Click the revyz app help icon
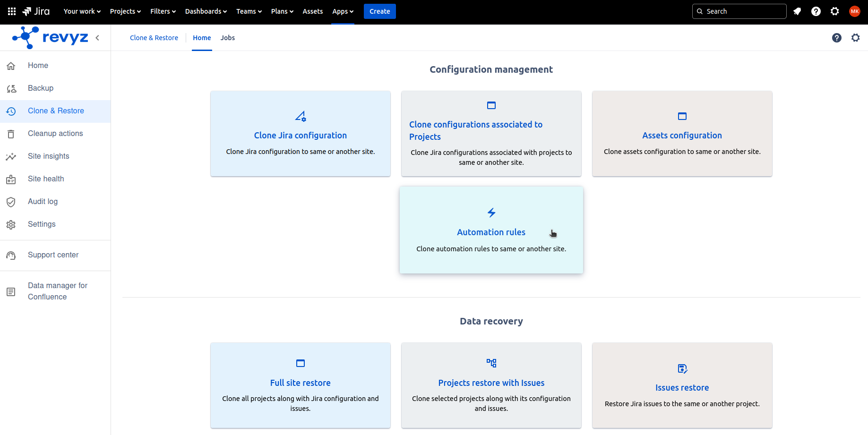The image size is (868, 435). pos(837,38)
